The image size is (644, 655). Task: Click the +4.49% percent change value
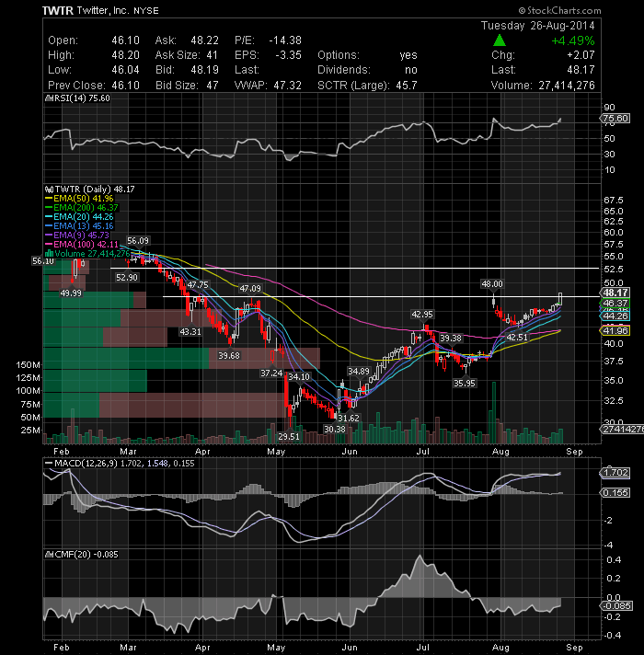[573, 40]
